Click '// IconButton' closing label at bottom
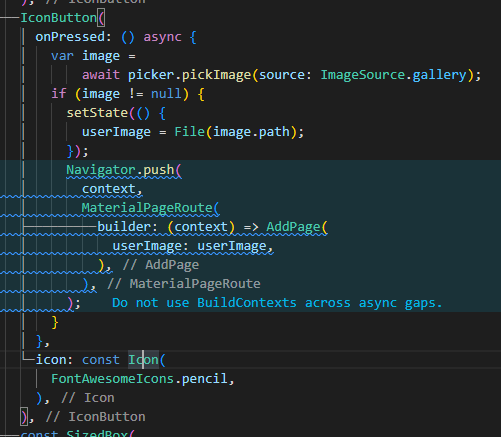Image resolution: width=501 pixels, height=437 pixels. 95,417
